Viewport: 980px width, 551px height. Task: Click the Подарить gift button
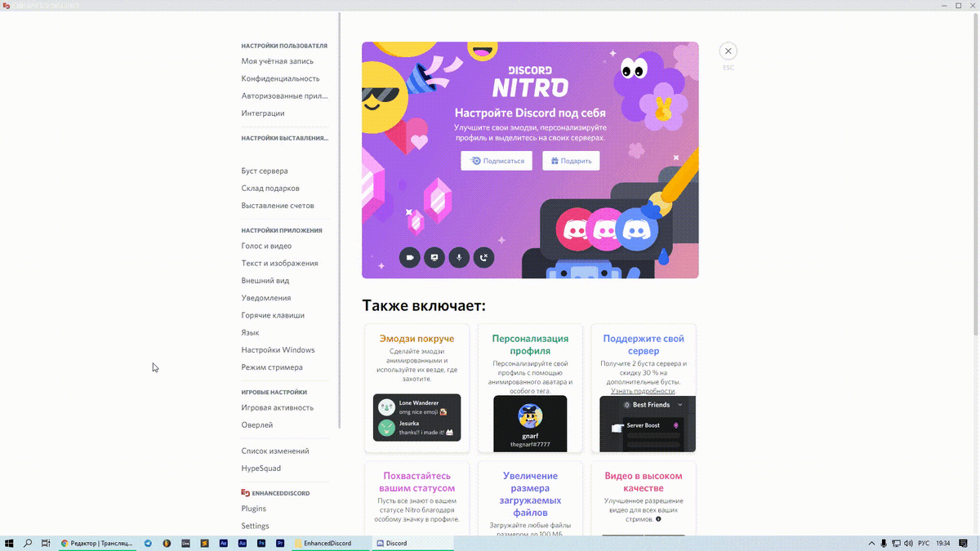tap(571, 161)
